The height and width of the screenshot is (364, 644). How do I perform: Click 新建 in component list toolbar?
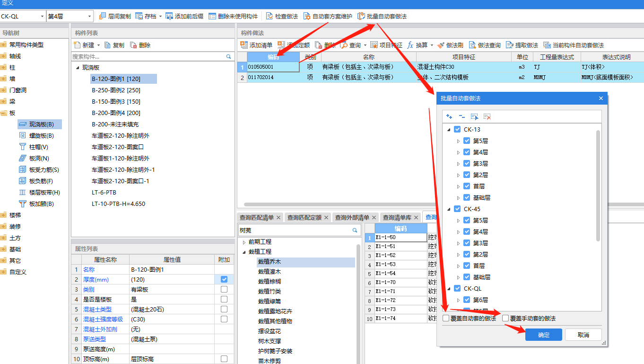(85, 45)
